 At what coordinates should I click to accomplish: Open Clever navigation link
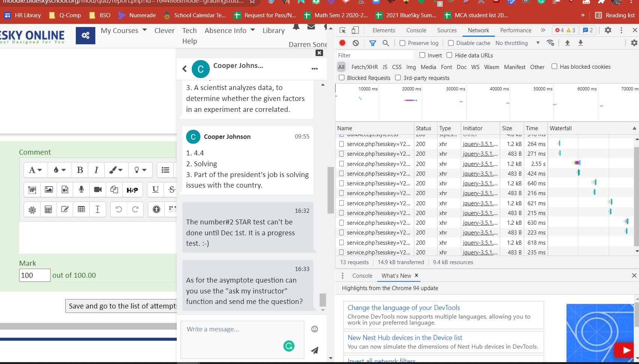click(x=164, y=30)
